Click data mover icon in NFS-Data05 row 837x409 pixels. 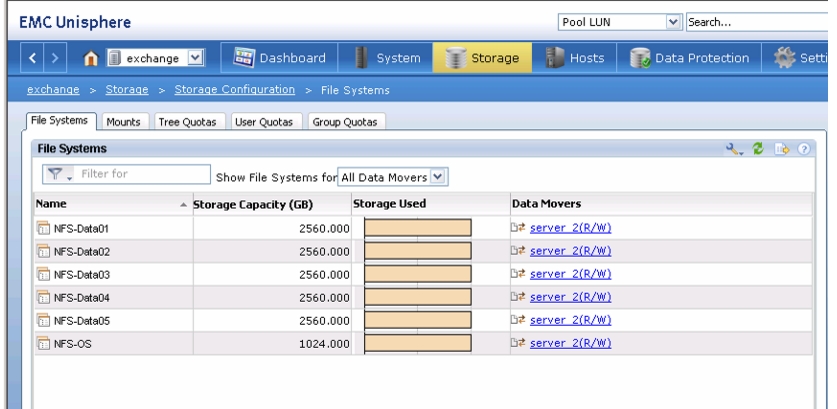tap(518, 319)
